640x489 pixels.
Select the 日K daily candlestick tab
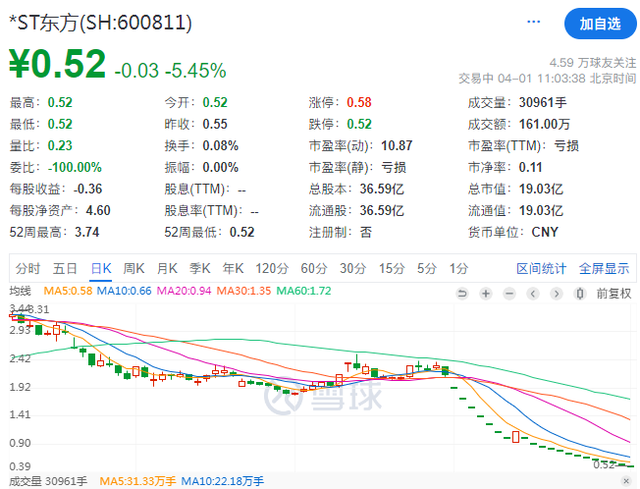(x=101, y=269)
